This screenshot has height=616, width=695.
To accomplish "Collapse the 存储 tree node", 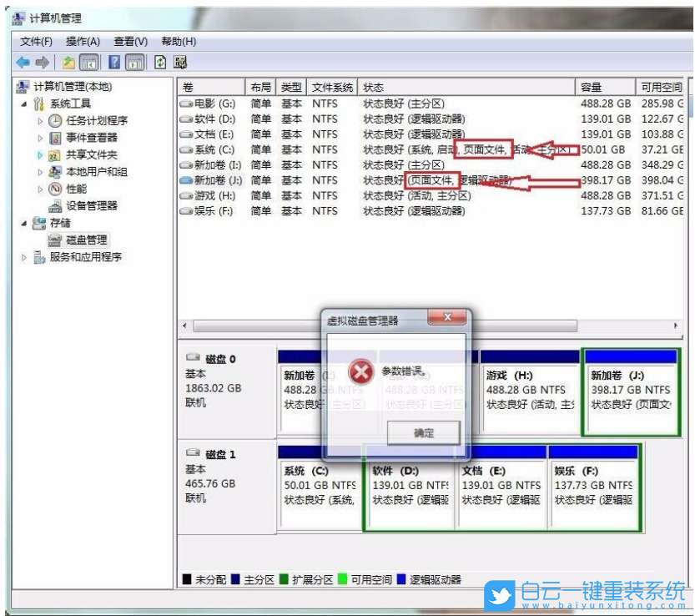I will click(26, 223).
